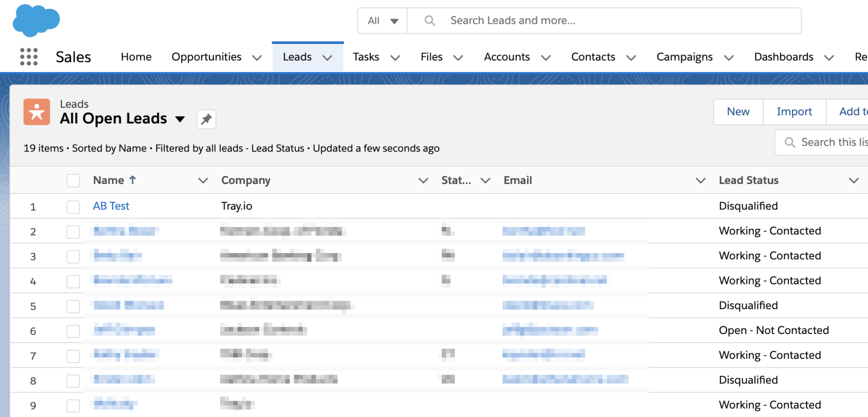
Task: Tick the row 4 checkbox
Action: point(73,281)
